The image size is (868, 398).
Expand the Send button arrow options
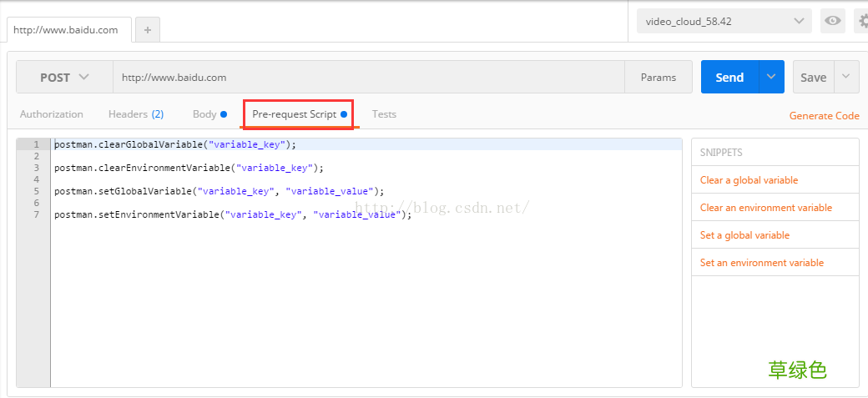772,77
